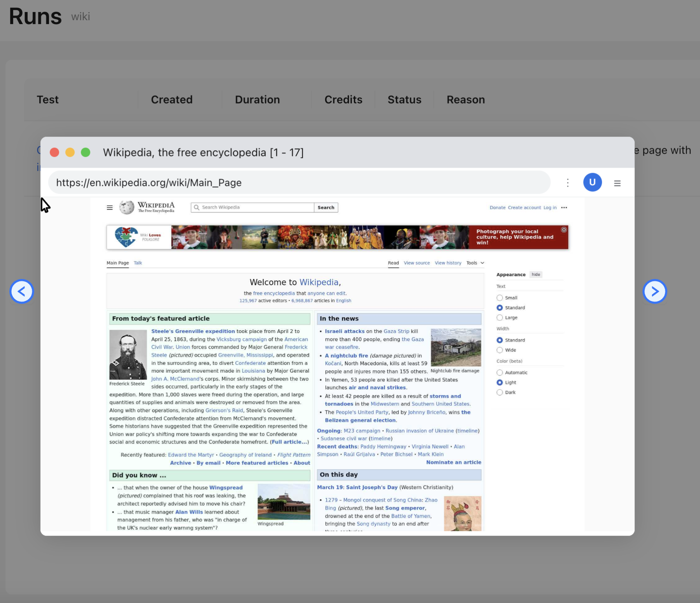Select Wide width option

point(500,350)
